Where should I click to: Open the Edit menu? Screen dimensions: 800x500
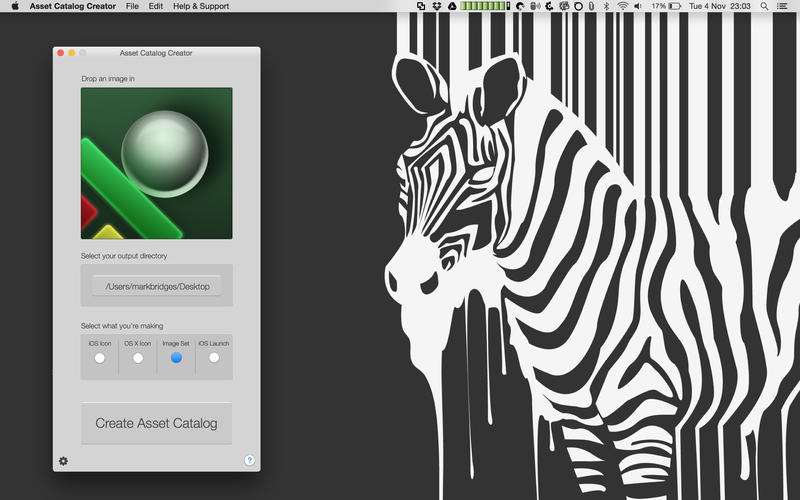coord(156,6)
